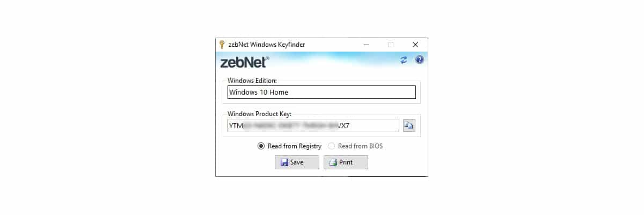Click the golden key icon in title bar
Screen dimensions: 644x215
(x=222, y=45)
